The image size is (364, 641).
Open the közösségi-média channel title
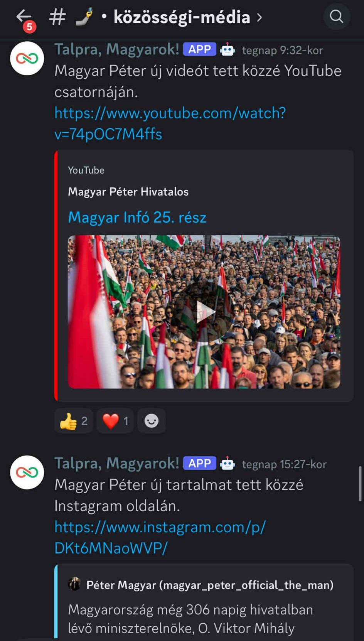tap(182, 17)
